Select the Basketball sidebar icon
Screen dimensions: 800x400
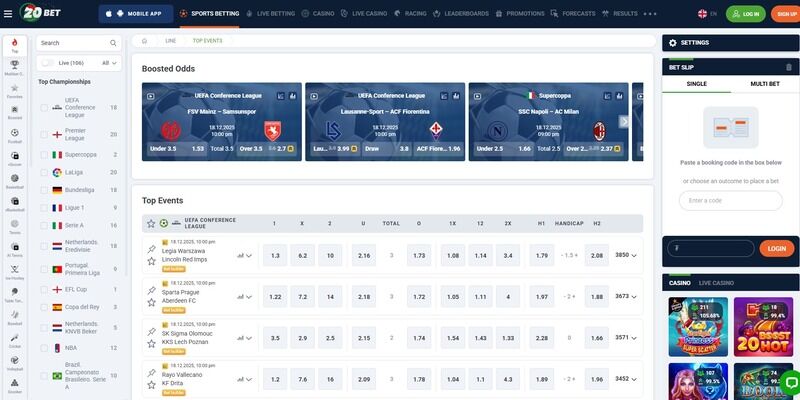[14, 181]
